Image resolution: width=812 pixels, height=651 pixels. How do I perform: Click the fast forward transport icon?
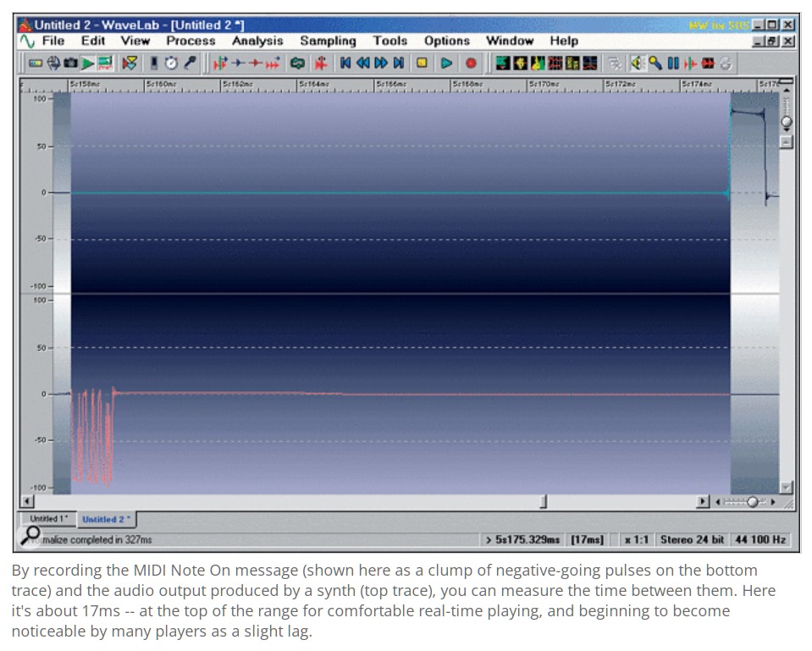click(381, 63)
